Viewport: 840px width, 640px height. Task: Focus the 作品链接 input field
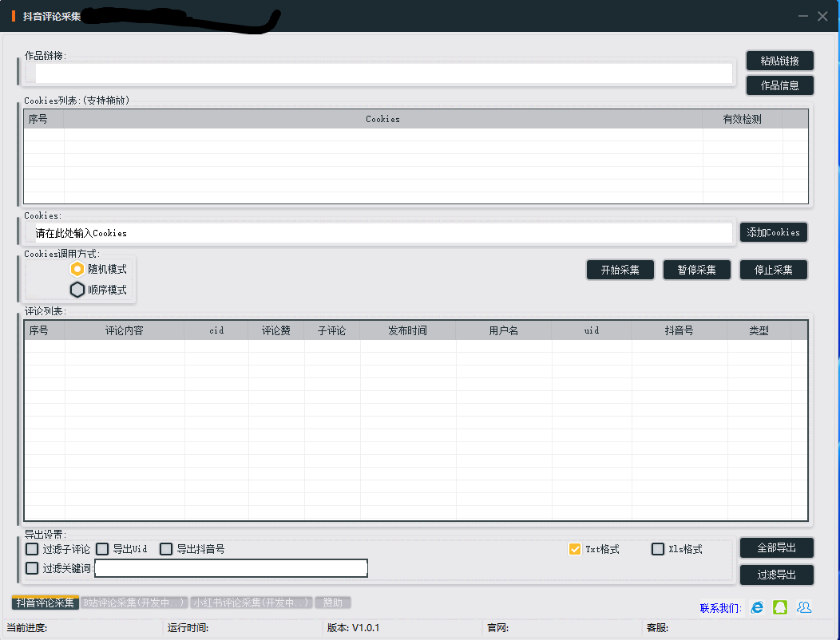(x=383, y=73)
